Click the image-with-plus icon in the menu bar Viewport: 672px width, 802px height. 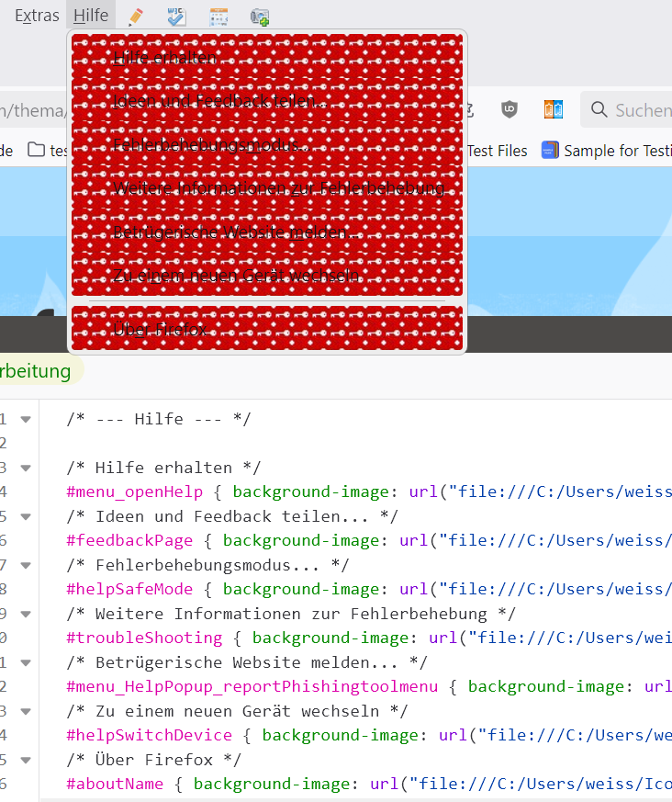click(260, 16)
